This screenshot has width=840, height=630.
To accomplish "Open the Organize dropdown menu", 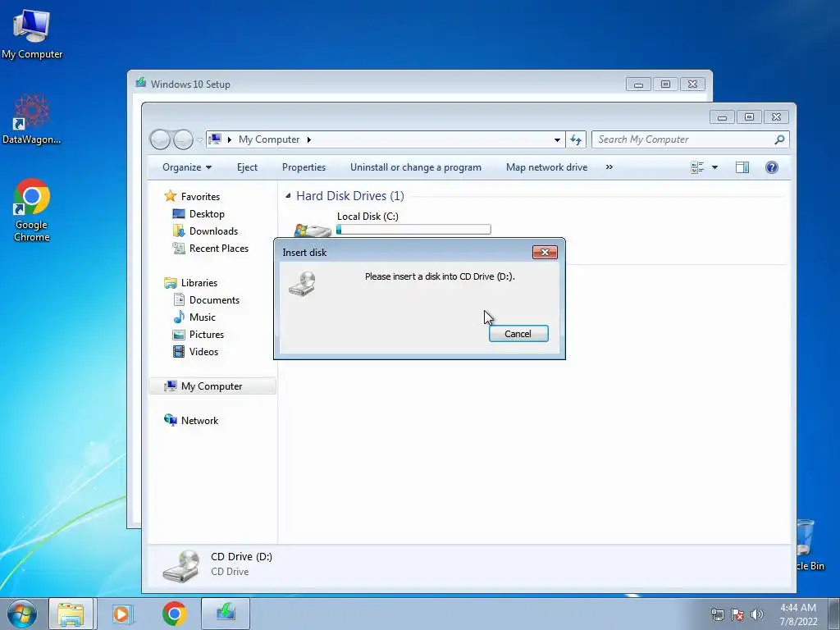I will pyautogui.click(x=187, y=167).
